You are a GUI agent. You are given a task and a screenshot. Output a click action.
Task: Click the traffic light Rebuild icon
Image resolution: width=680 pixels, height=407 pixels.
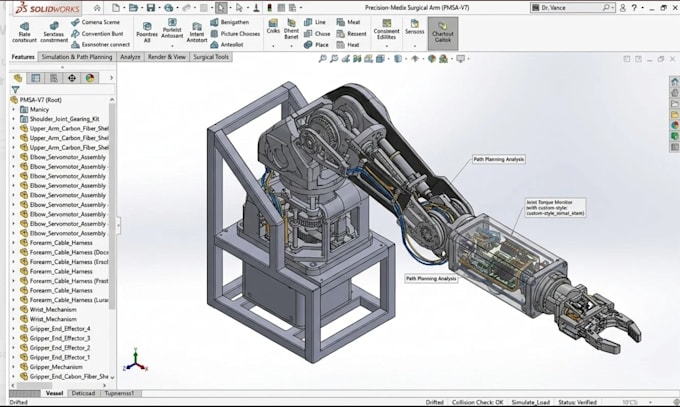tap(269, 8)
